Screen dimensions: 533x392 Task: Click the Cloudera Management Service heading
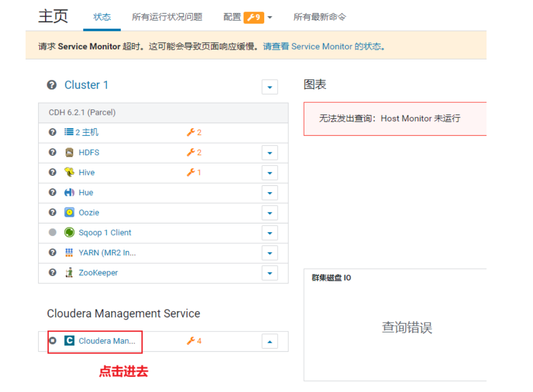[x=123, y=314]
